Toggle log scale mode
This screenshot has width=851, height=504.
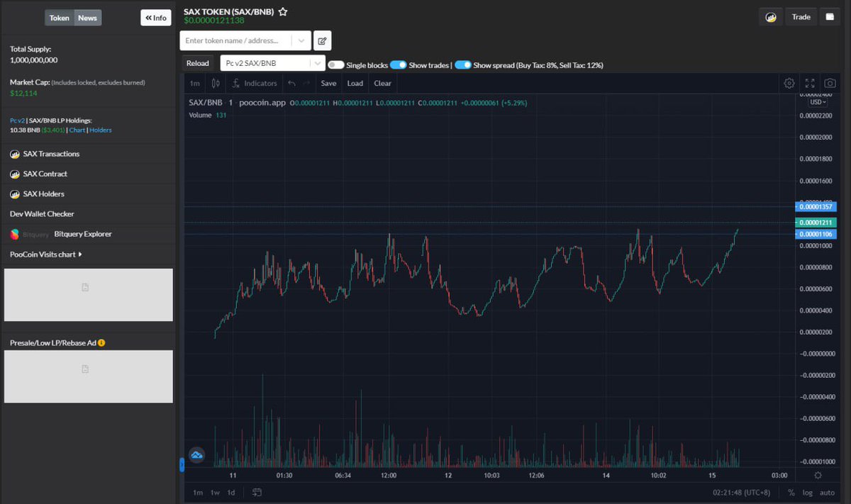tap(808, 493)
